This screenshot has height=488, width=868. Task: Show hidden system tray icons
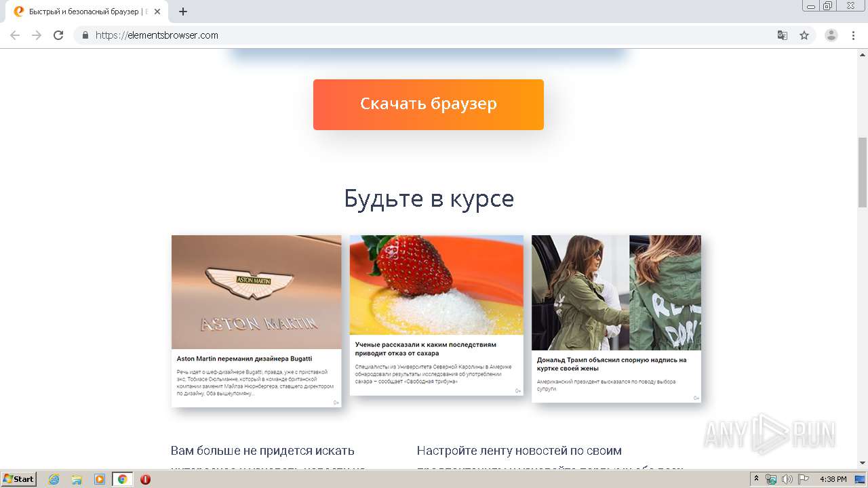click(x=756, y=479)
